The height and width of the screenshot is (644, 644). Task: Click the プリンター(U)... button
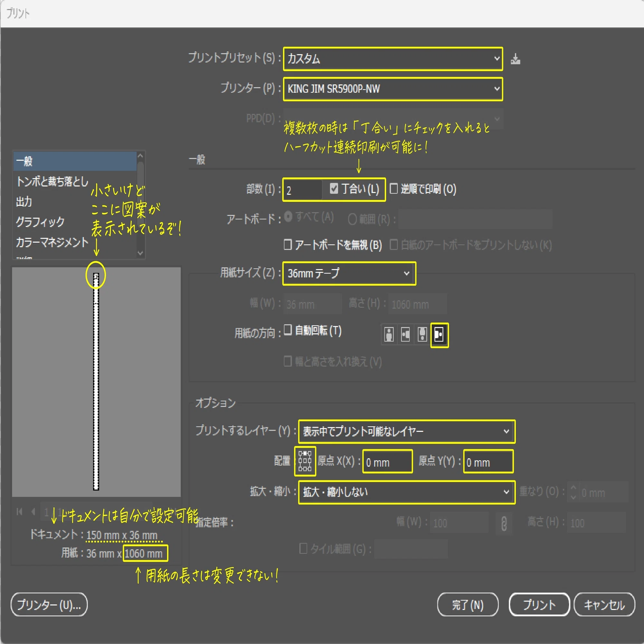click(49, 604)
